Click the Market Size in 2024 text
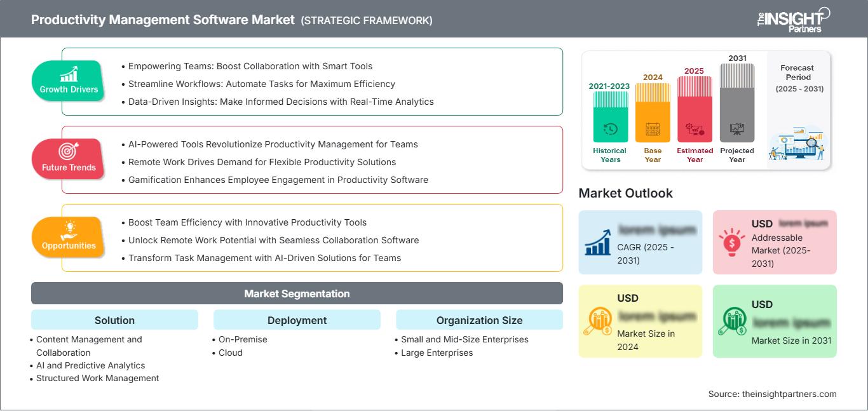 click(x=645, y=340)
